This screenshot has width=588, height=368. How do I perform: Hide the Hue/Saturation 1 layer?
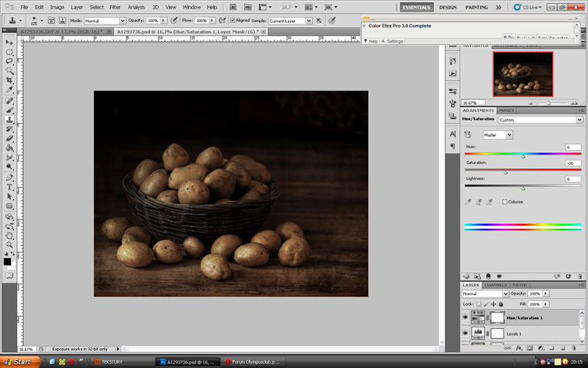pos(465,317)
